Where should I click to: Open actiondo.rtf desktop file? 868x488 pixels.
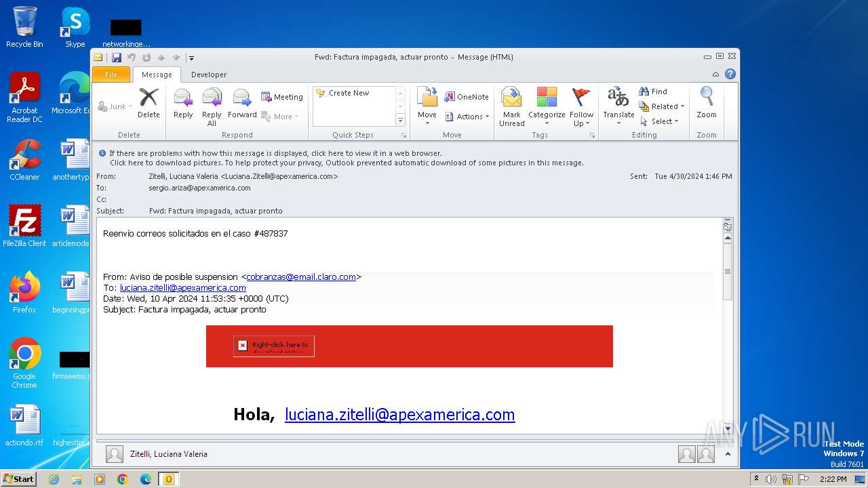[24, 426]
